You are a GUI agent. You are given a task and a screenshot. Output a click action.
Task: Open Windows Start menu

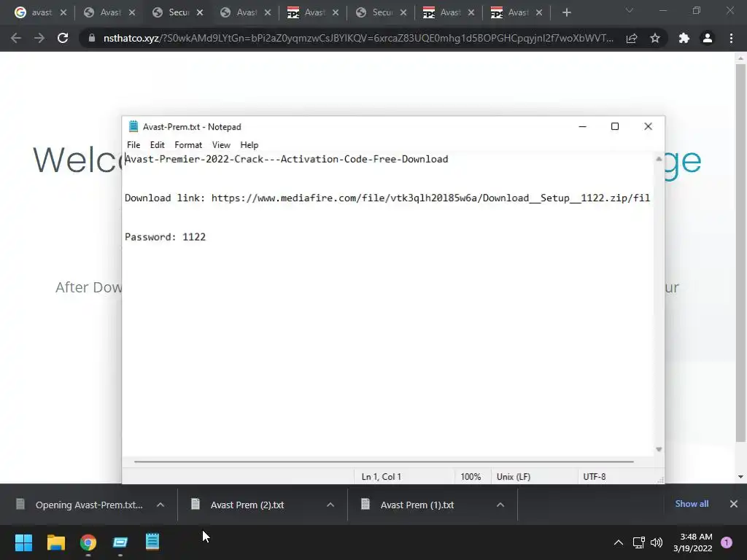(23, 542)
